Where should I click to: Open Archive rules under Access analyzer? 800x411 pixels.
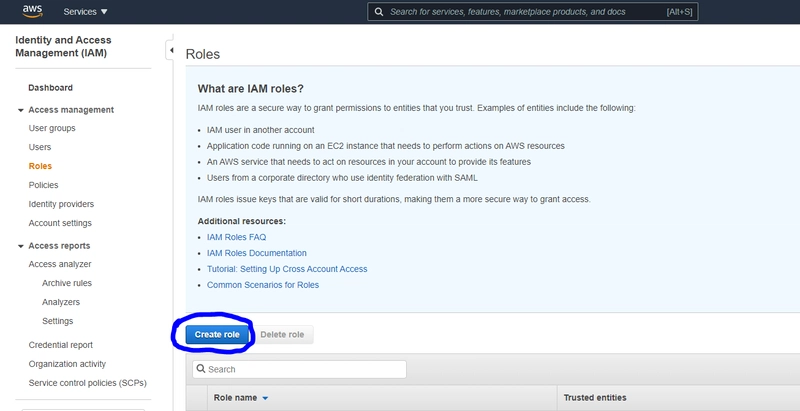point(67,283)
